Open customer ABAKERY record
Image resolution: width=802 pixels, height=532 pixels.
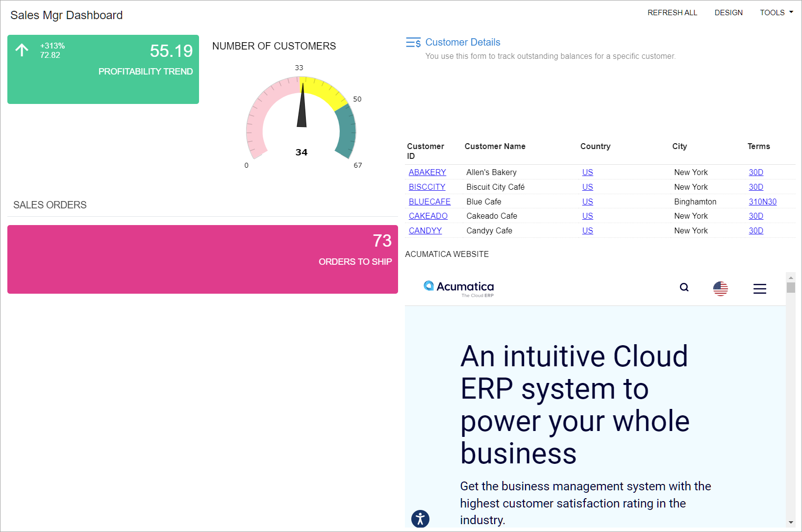point(427,172)
